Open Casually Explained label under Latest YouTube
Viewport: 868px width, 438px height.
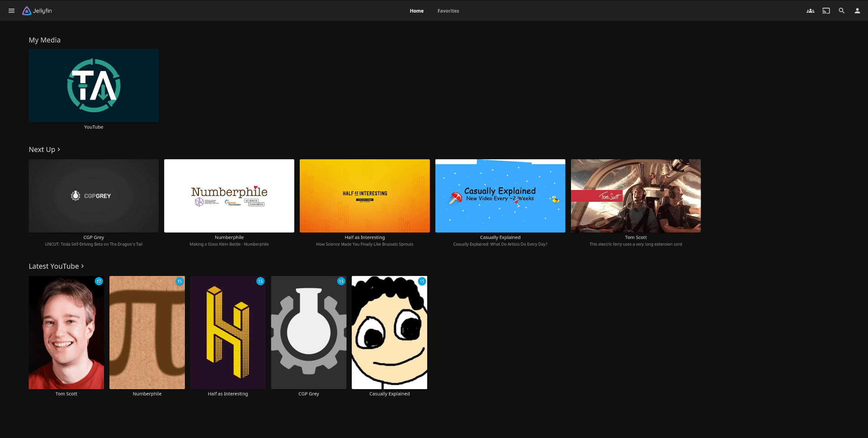click(389, 394)
